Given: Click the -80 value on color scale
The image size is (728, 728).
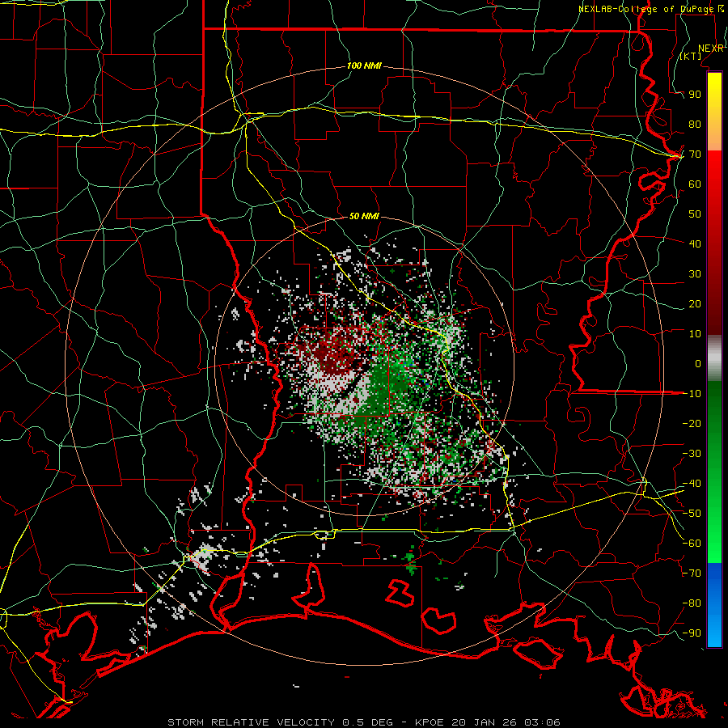Looking at the screenshot, I should point(692,603).
